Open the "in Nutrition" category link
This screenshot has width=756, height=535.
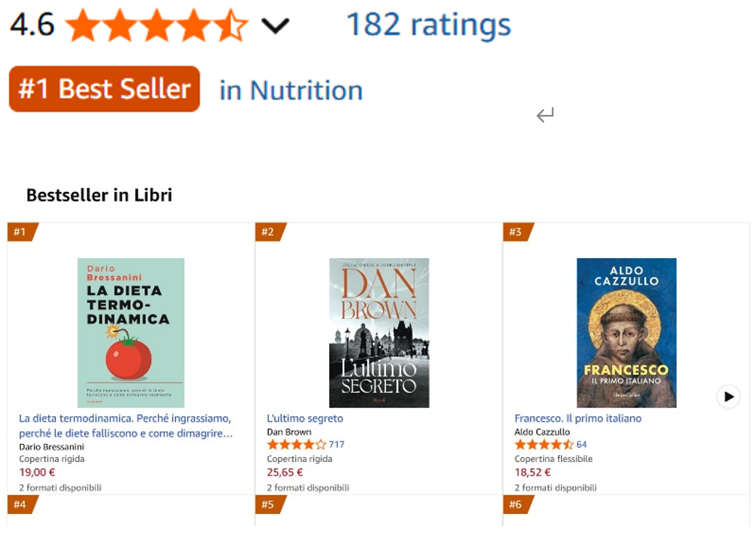291,91
